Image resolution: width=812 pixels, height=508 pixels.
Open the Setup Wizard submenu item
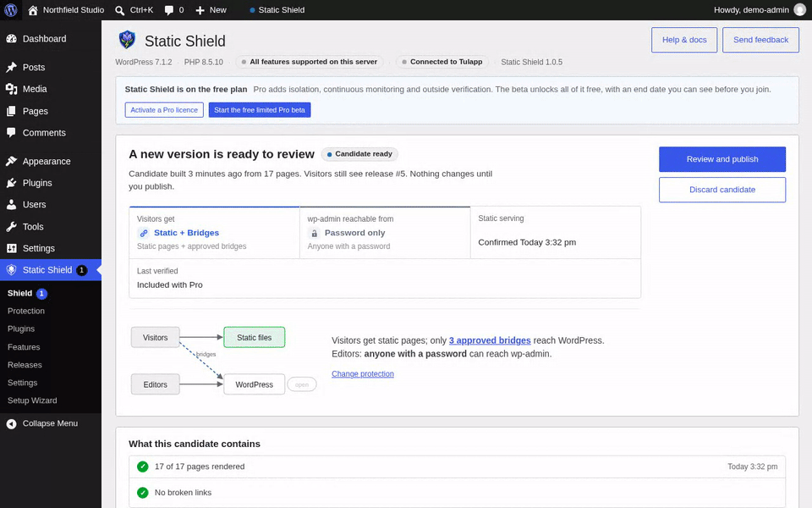tap(32, 400)
